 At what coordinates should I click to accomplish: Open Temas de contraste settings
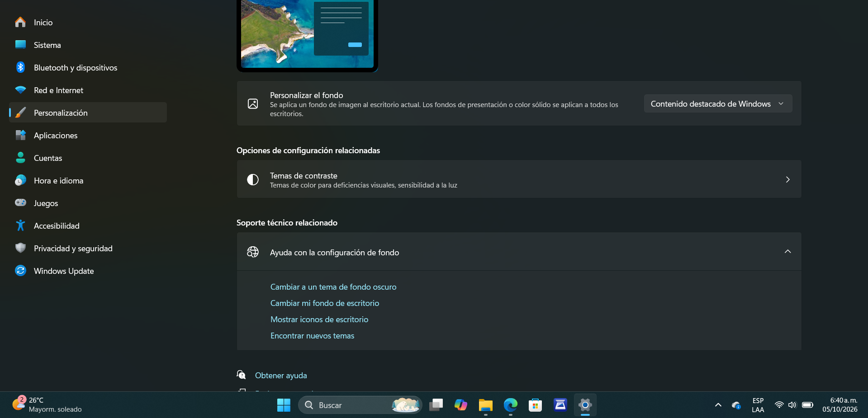(x=519, y=179)
